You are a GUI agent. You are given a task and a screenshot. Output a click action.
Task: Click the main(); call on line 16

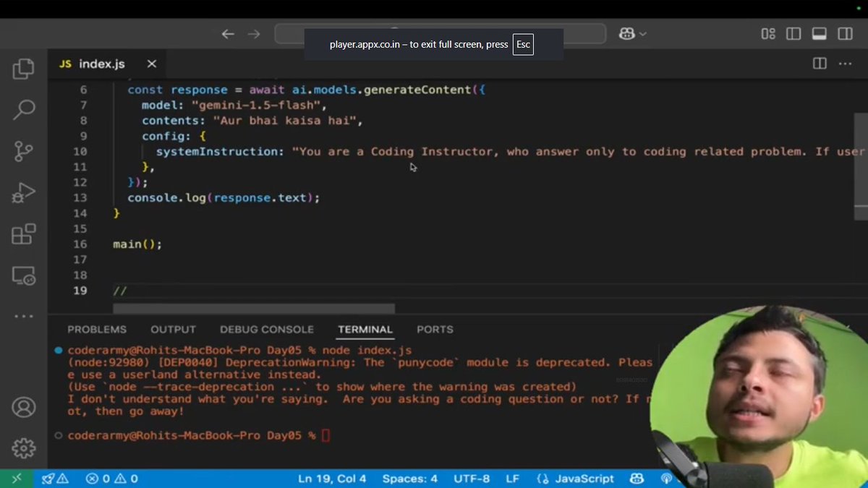coord(137,244)
